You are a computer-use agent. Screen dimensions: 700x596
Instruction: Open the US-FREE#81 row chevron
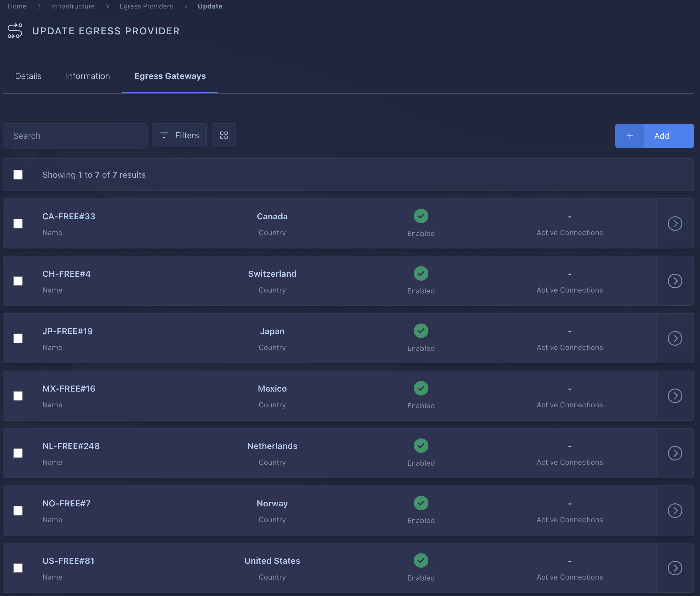[x=675, y=568]
